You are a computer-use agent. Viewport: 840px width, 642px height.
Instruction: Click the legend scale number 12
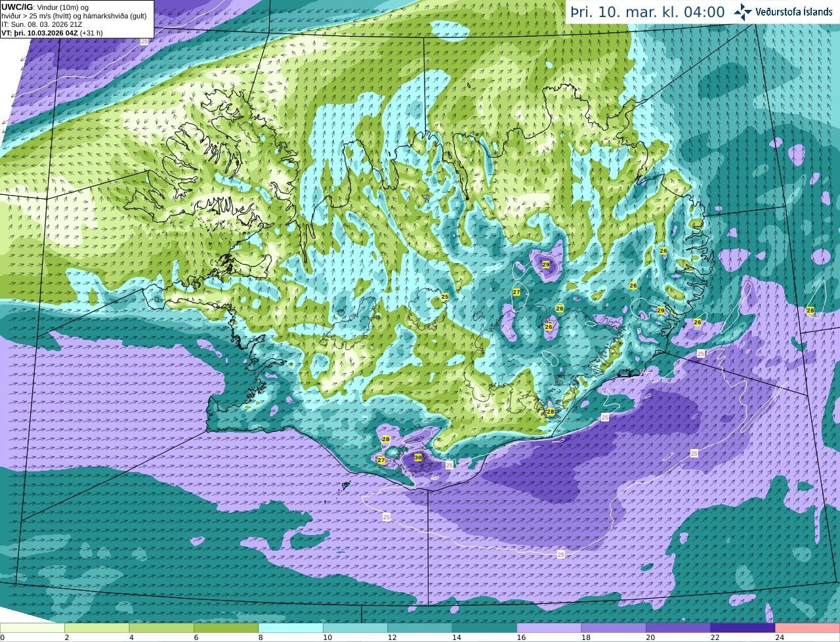[392, 637]
